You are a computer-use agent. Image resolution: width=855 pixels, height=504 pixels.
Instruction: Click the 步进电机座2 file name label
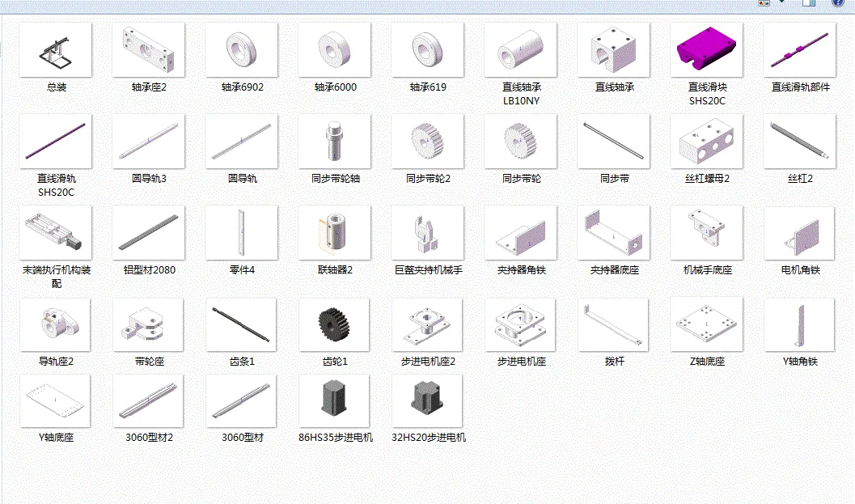point(428,361)
